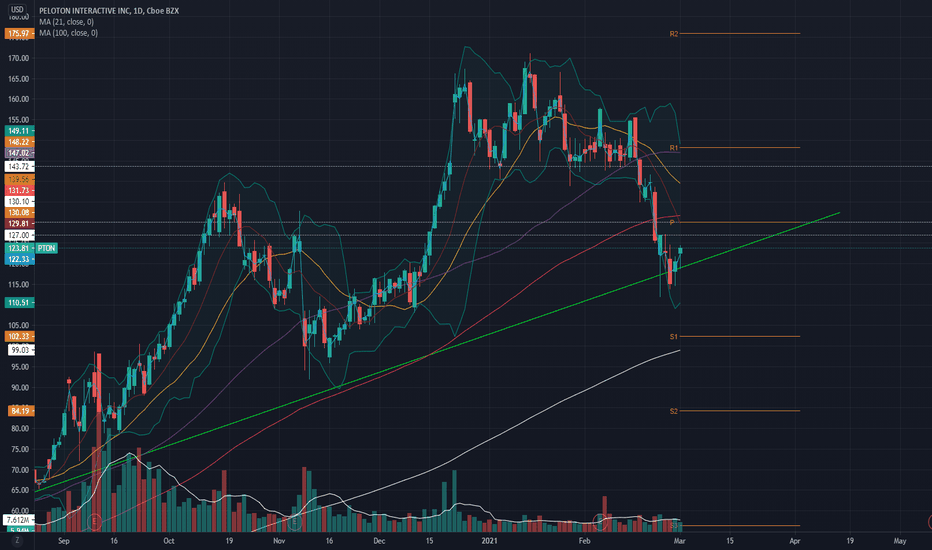Select the P pivot level label
932x550 pixels.
[x=672, y=222]
